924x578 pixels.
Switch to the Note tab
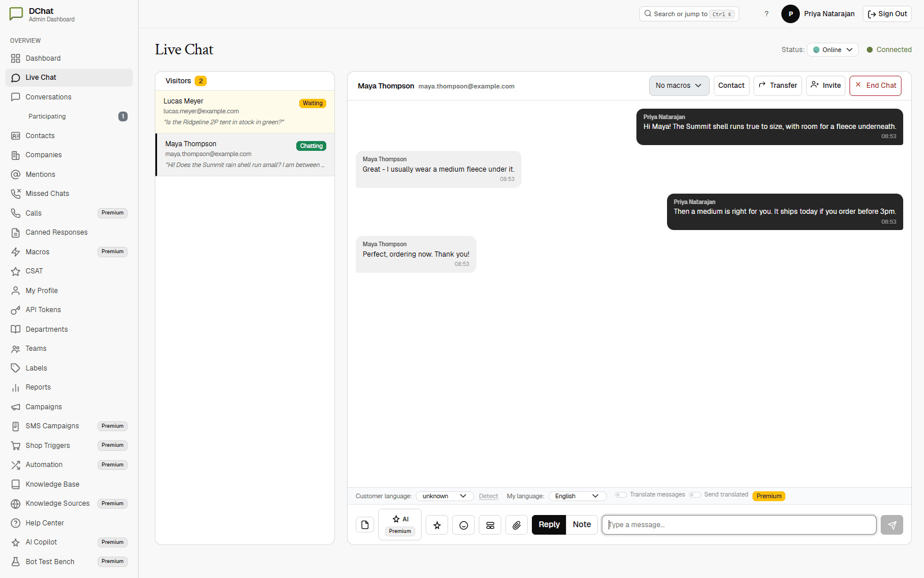582,525
